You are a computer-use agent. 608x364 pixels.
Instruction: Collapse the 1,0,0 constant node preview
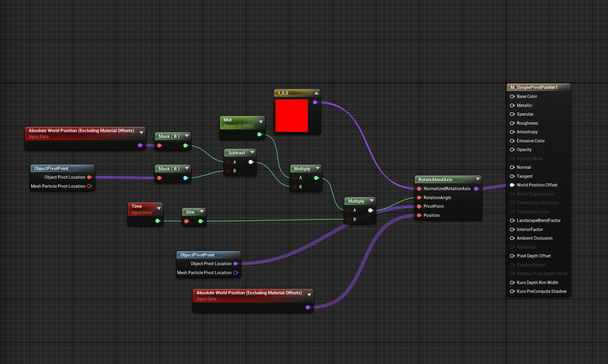pos(316,93)
